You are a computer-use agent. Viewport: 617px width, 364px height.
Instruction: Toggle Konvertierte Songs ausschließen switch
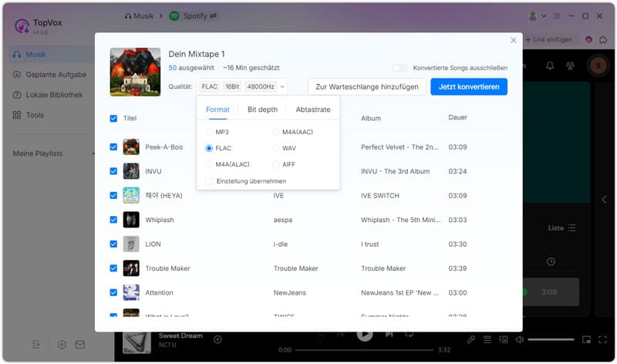coord(400,68)
